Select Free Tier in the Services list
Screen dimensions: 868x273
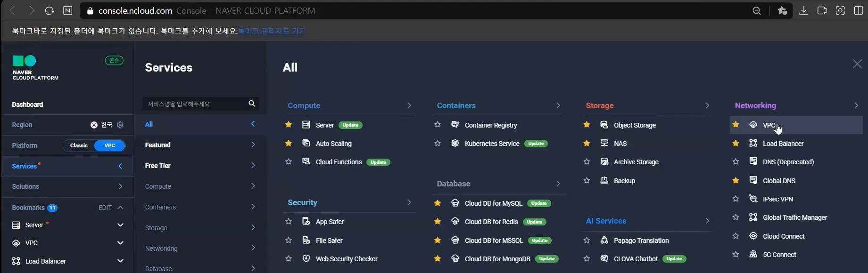(200, 166)
